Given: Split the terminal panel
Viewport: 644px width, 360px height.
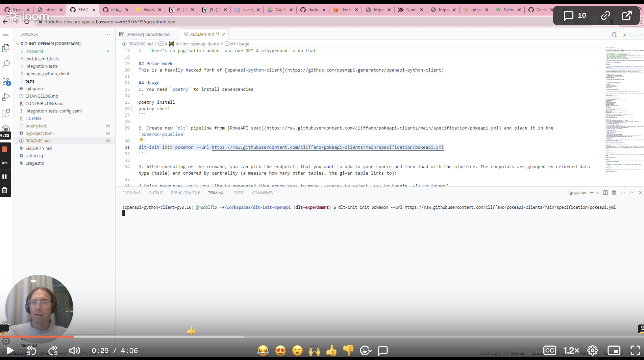Looking at the screenshot, I should pos(605,193).
